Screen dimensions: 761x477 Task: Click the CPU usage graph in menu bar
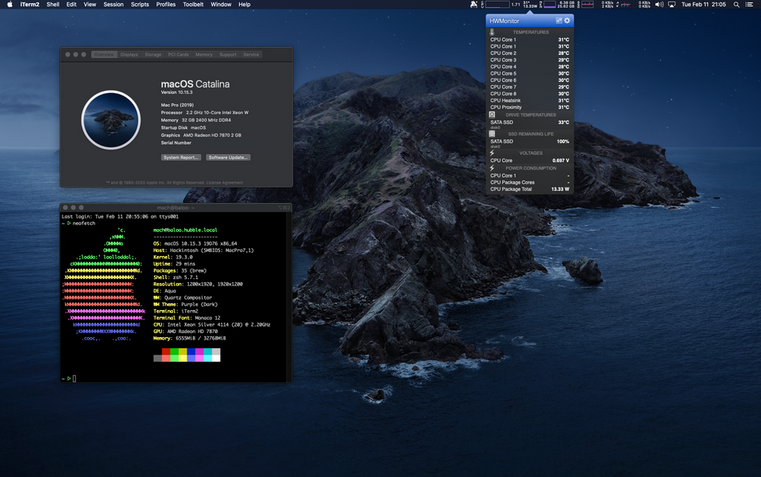coord(497,4)
